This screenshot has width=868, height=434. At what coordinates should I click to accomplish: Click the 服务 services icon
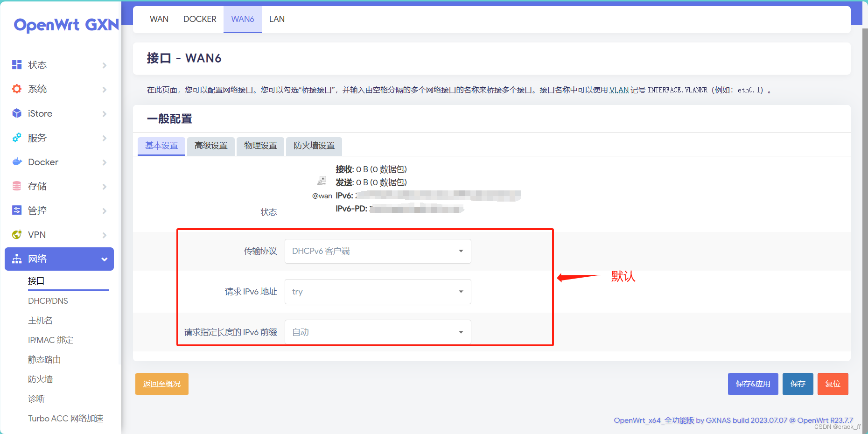[x=17, y=138]
